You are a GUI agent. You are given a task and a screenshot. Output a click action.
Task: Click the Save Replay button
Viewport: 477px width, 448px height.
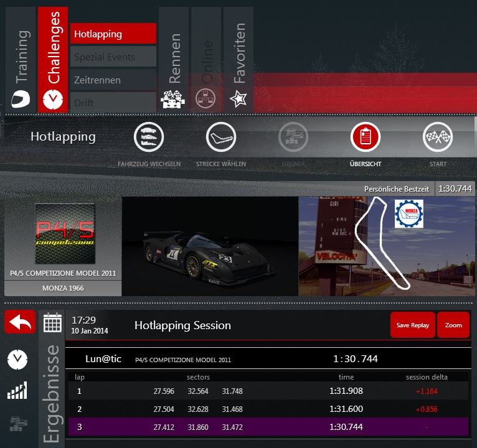[x=412, y=325]
